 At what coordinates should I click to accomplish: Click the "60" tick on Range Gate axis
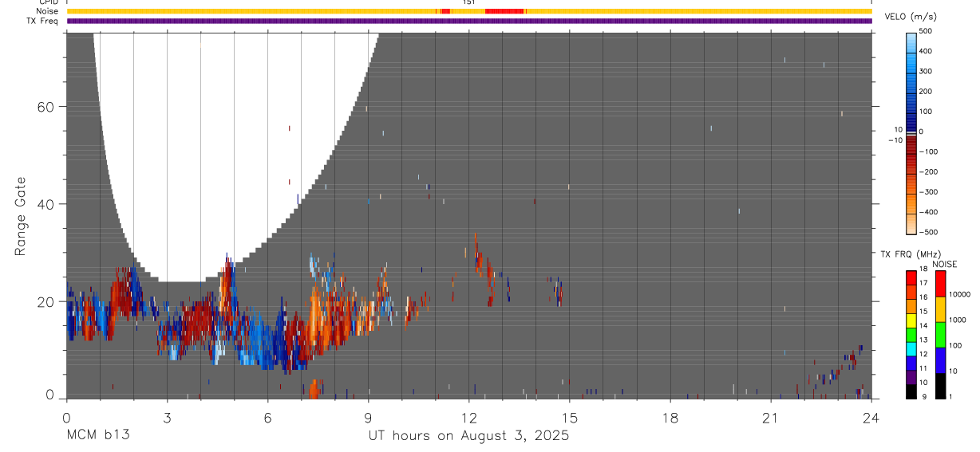pos(46,107)
